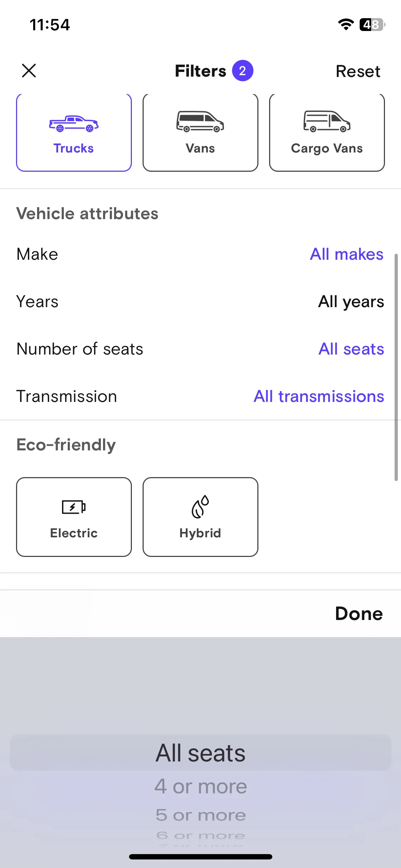401x868 pixels.
Task: Tap the pickup truck icon
Action: click(x=74, y=124)
